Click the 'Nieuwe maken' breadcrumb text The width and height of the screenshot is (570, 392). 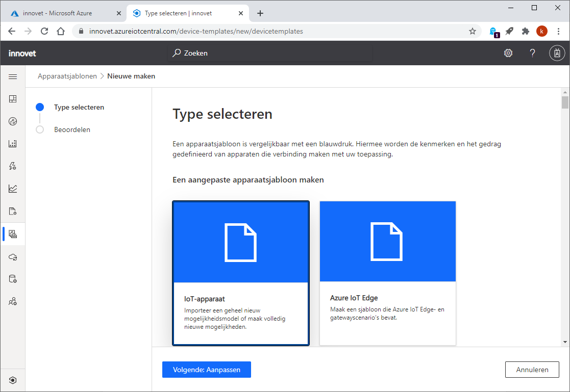131,76
